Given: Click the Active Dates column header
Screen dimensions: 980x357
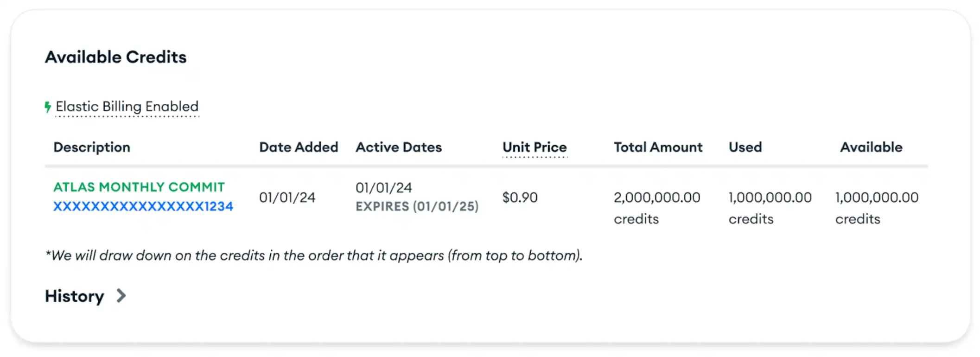Looking at the screenshot, I should click(x=398, y=147).
